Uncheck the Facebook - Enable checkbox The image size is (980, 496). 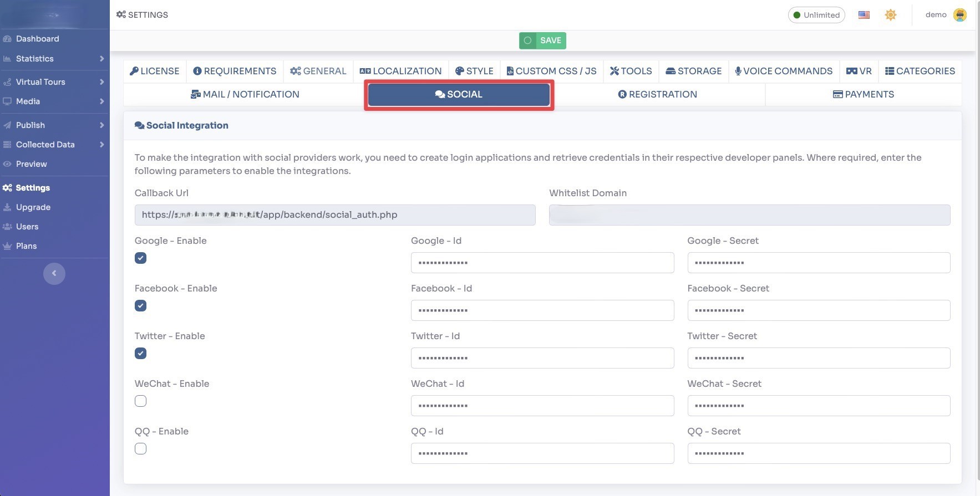click(141, 306)
